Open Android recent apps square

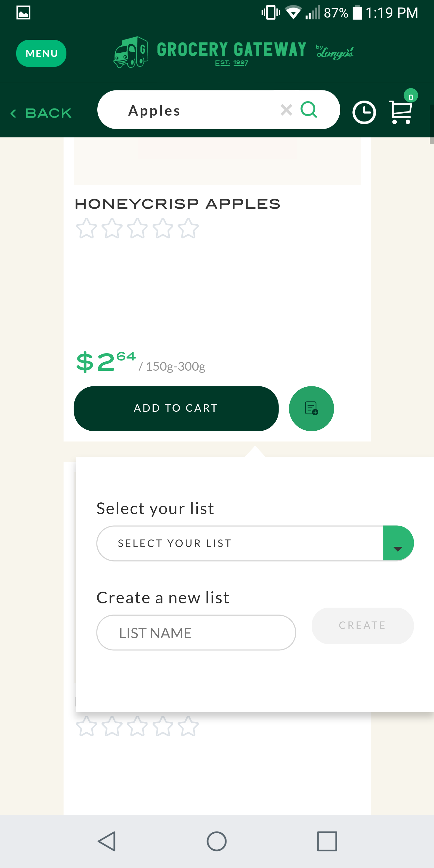327,841
